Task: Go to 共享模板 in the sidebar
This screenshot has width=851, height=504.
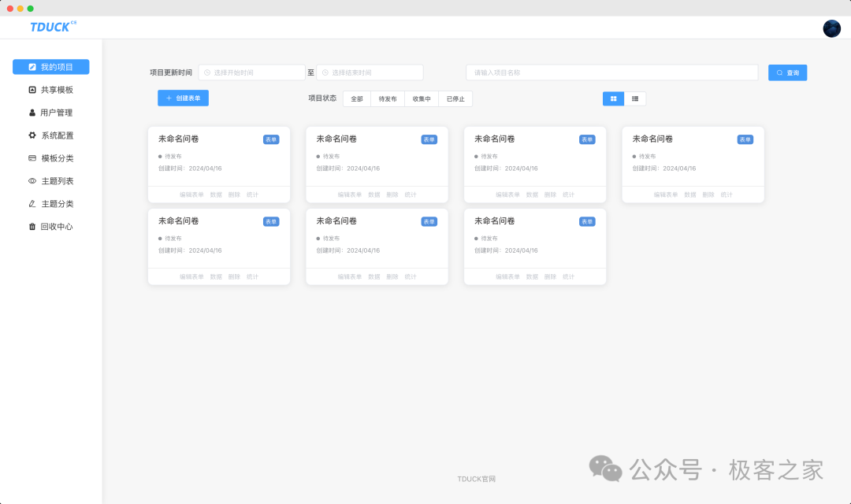Action: (51, 90)
